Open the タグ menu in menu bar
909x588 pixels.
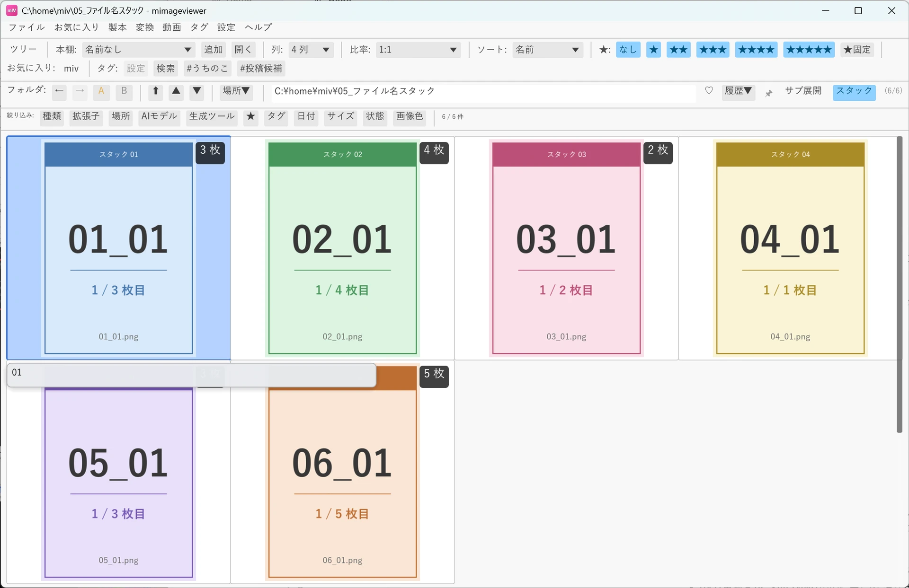[199, 27]
